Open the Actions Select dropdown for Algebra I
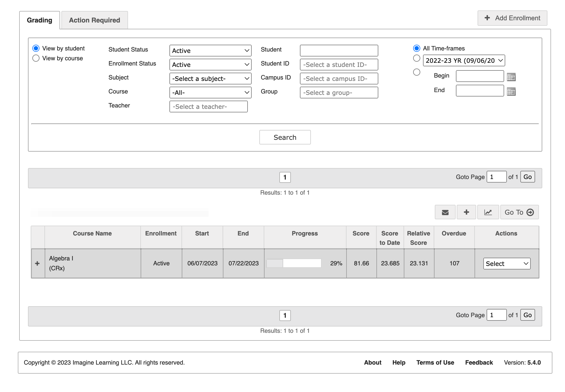The height and width of the screenshot is (392, 565). 507,264
